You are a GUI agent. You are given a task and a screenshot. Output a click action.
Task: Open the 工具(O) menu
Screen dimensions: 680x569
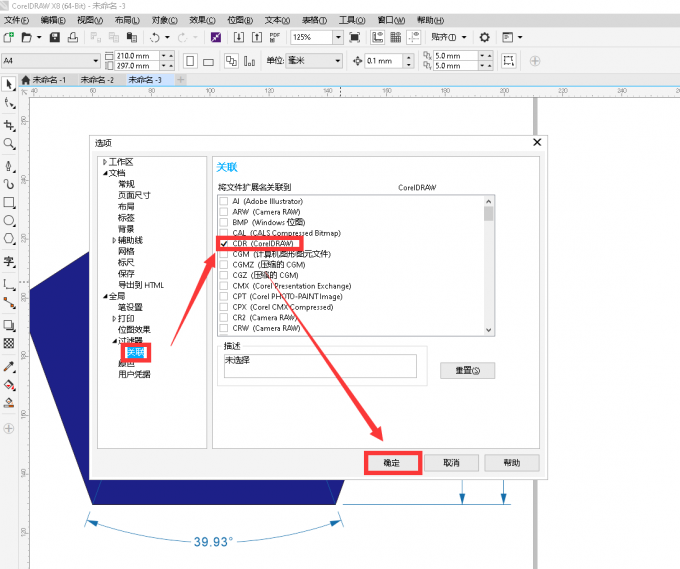[x=352, y=20]
